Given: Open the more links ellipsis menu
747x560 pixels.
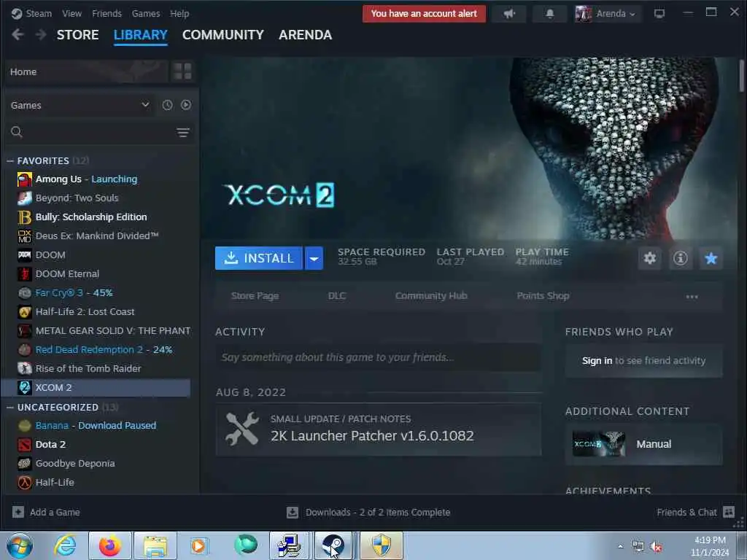Looking at the screenshot, I should [x=692, y=297].
